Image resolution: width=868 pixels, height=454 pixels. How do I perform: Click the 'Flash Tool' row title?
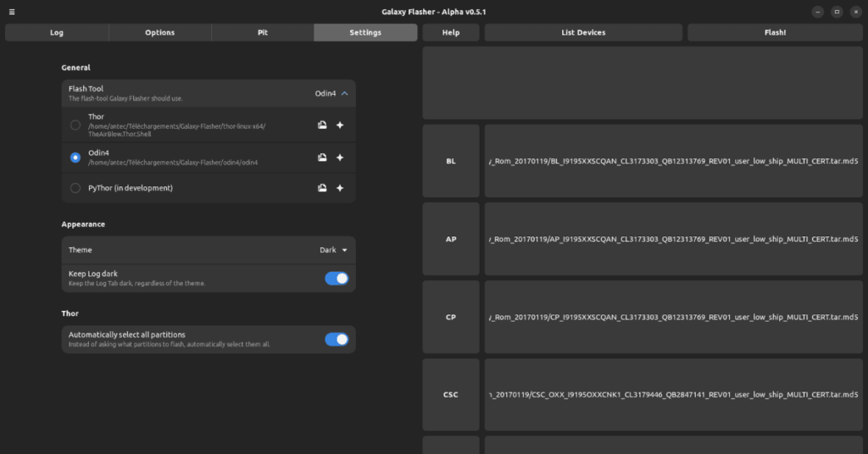(86, 88)
